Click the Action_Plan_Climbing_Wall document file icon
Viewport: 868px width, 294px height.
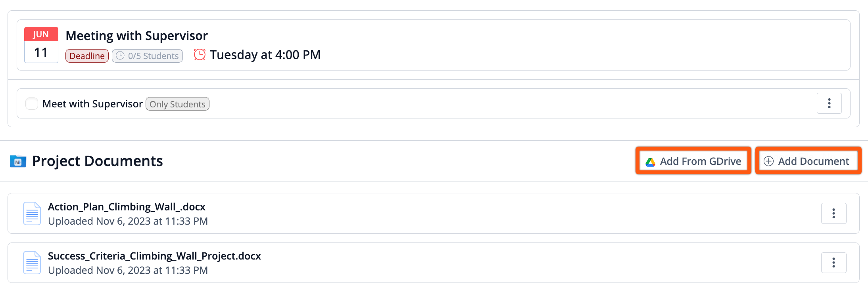pyautogui.click(x=32, y=214)
